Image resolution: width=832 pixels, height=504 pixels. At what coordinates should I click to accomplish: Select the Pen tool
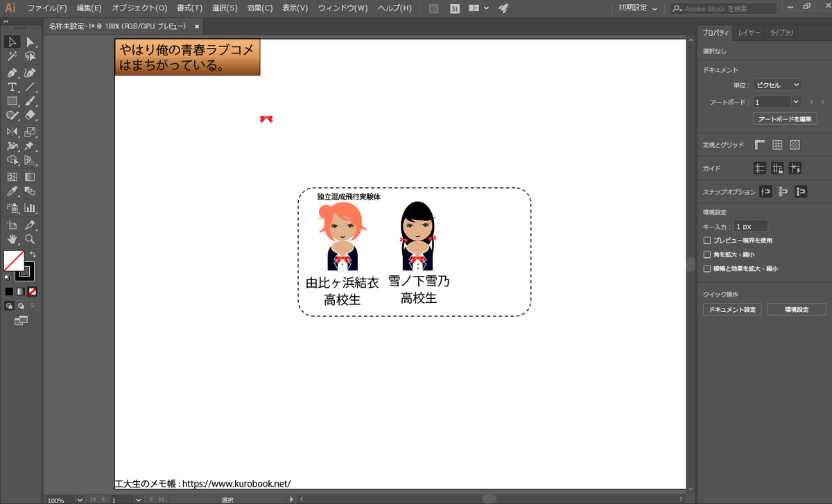point(12,73)
